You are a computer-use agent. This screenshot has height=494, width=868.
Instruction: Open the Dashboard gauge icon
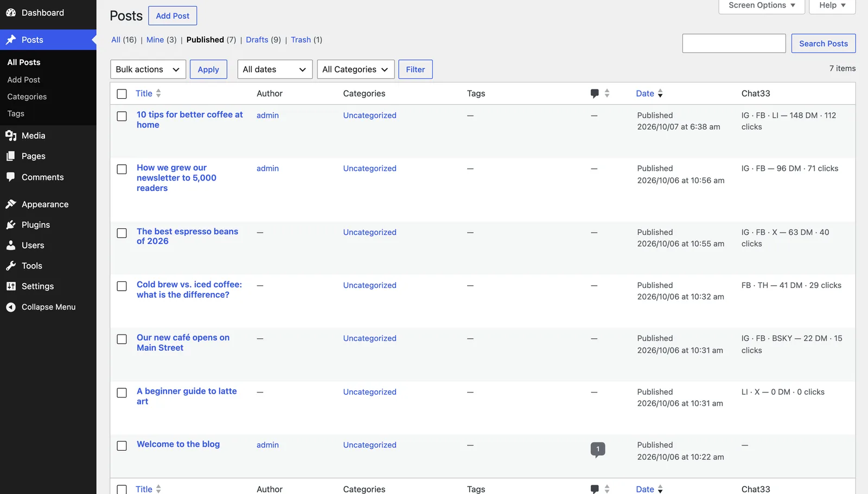coord(11,12)
